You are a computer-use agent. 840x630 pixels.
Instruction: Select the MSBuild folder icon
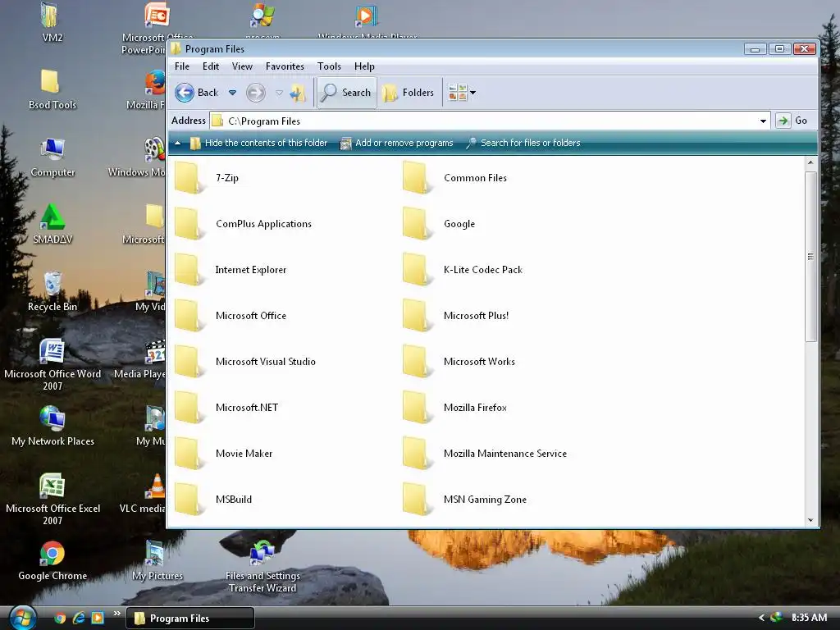point(189,500)
